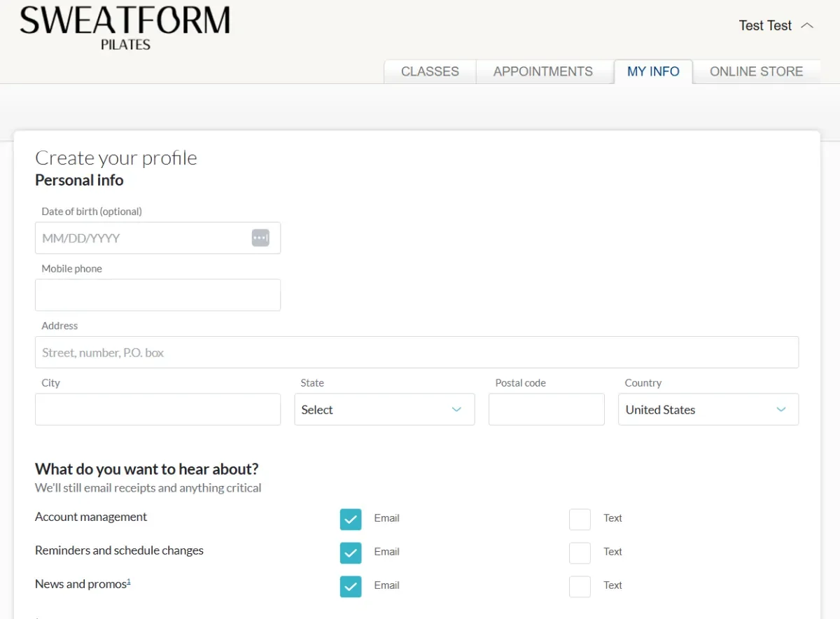840x619 pixels.
Task: Switch to the APPOINTMENTS tab
Action: click(x=543, y=71)
